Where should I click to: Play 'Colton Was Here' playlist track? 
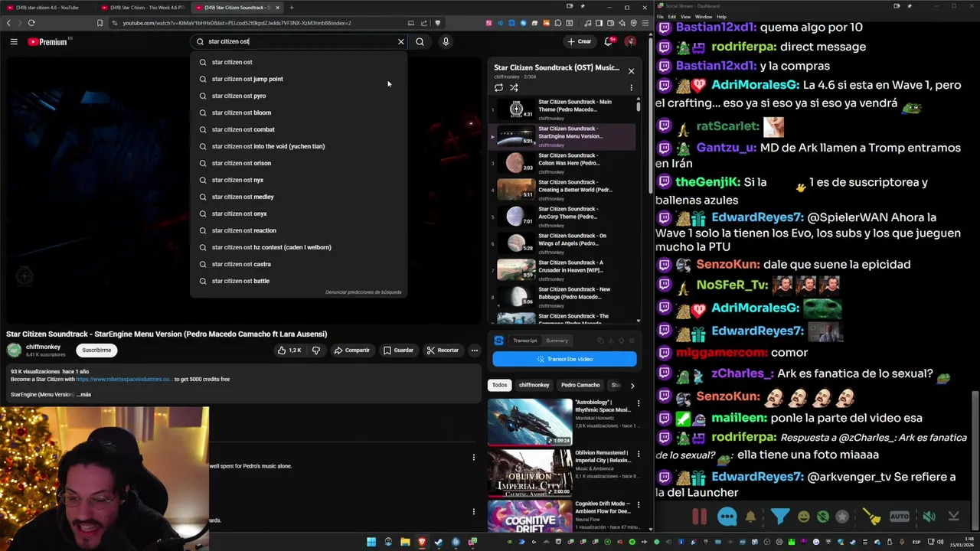(x=562, y=163)
